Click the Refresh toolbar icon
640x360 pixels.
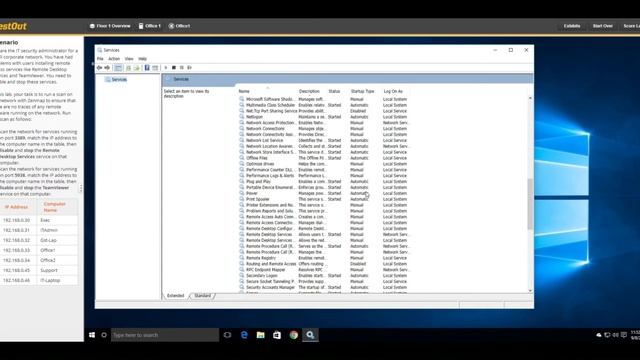[x=128, y=68]
